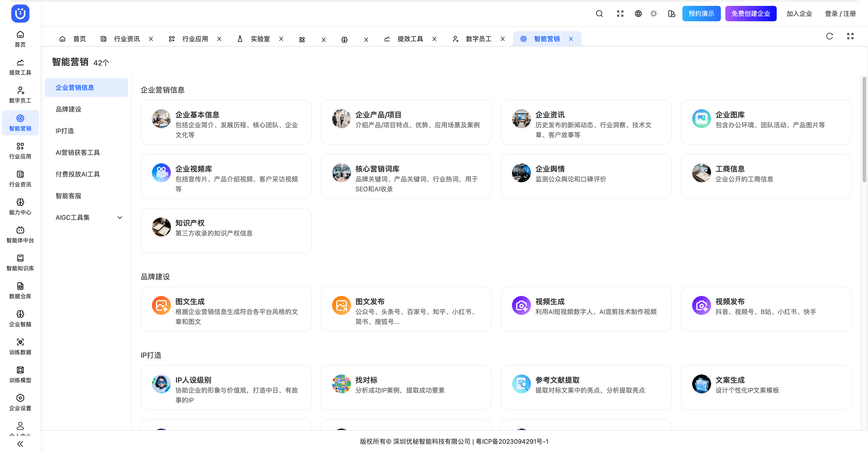Expand the AIGC工具集 category chevron
The width and height of the screenshot is (868, 452).
tap(120, 218)
